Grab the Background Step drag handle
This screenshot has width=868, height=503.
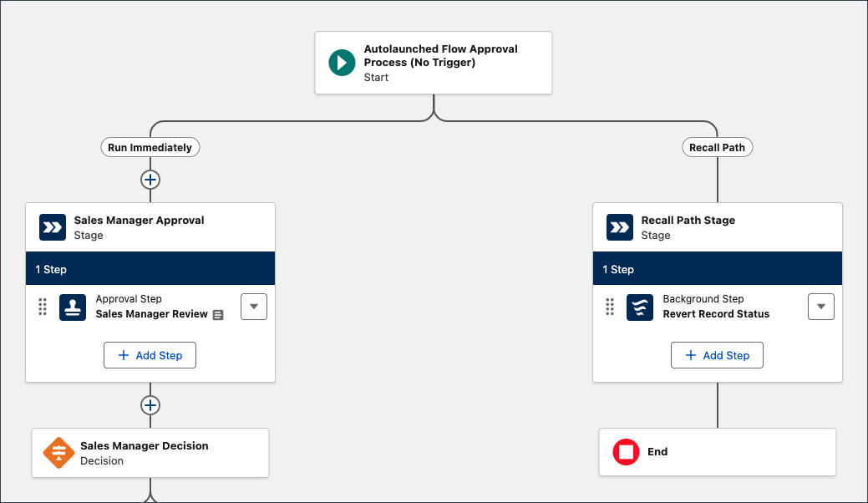(x=610, y=307)
